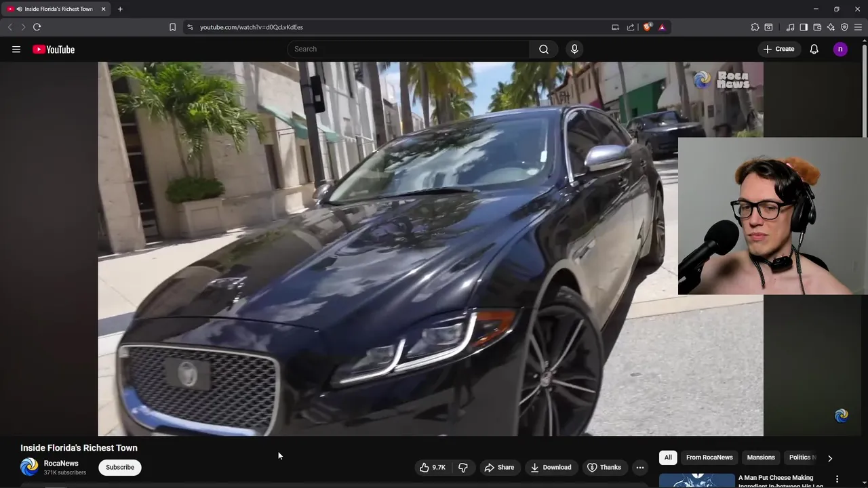Close the Inside Florida's Richest Town tab
Image resolution: width=868 pixels, height=488 pixels.
click(x=103, y=9)
